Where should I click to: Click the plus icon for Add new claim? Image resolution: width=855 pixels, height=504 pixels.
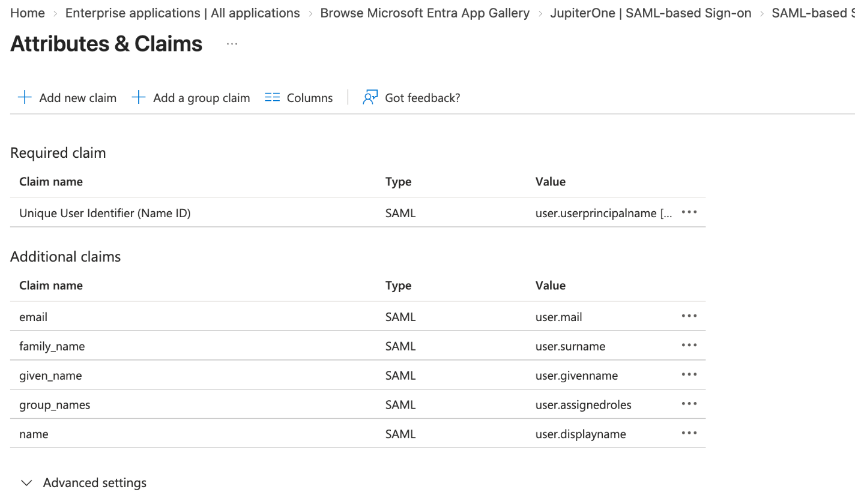[25, 97]
